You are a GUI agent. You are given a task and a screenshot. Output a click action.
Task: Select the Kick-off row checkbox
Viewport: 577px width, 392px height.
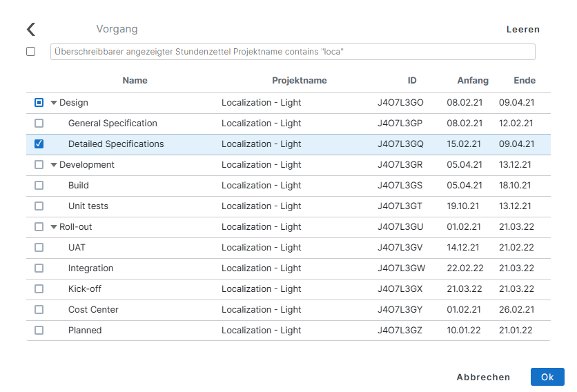click(39, 289)
